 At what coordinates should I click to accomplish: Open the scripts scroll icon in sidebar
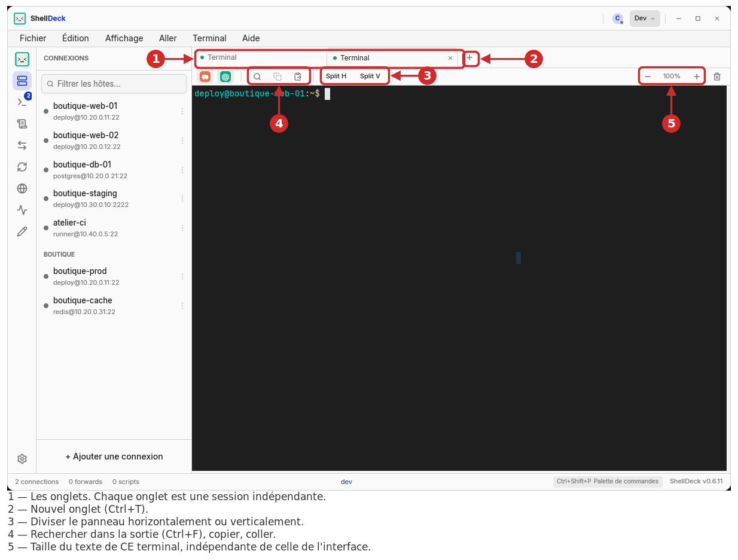pyautogui.click(x=22, y=124)
